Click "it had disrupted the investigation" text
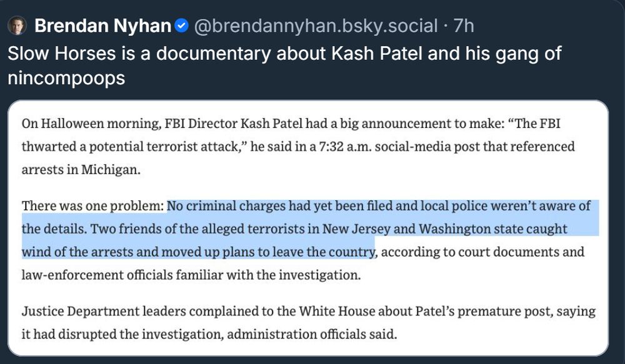Image resolution: width=625 pixels, height=364 pixels. coord(122,333)
